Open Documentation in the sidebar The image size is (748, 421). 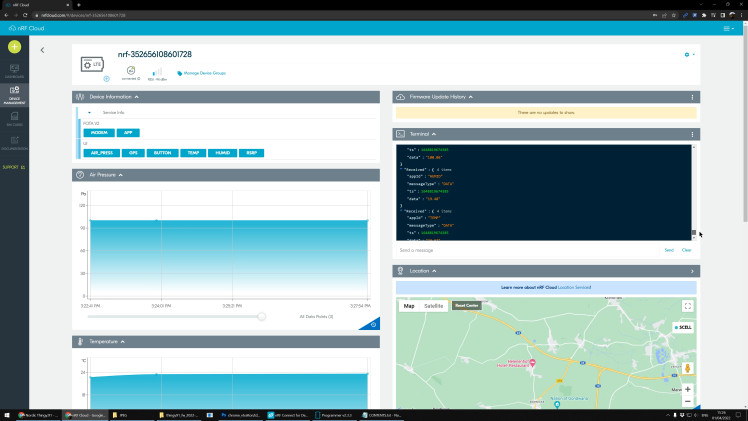pyautogui.click(x=14, y=145)
